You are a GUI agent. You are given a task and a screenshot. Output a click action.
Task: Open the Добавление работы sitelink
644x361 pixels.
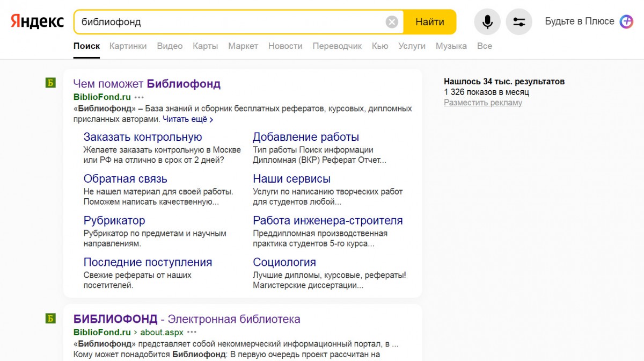coord(306,137)
